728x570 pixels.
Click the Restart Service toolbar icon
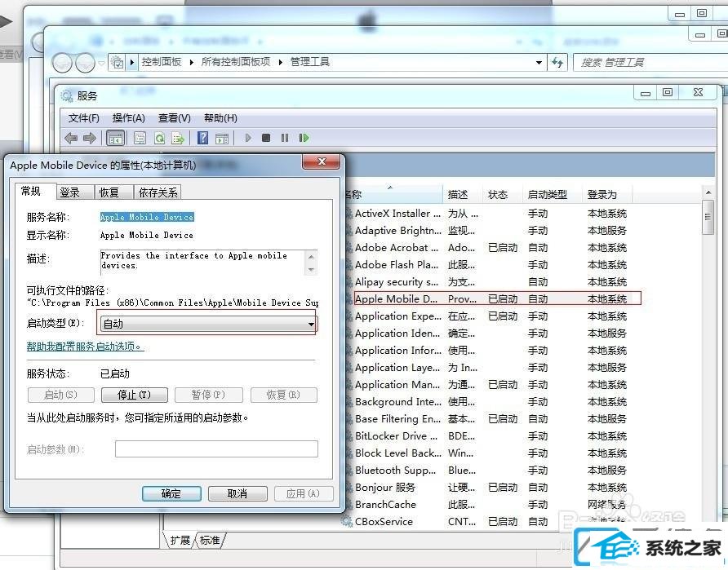tap(304, 138)
